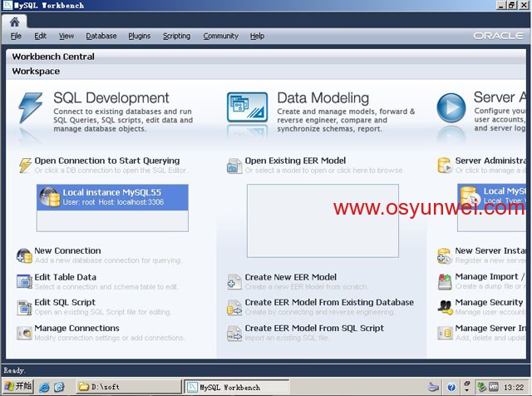
Task: Click the VM tools tray icon
Action: [x=494, y=387]
